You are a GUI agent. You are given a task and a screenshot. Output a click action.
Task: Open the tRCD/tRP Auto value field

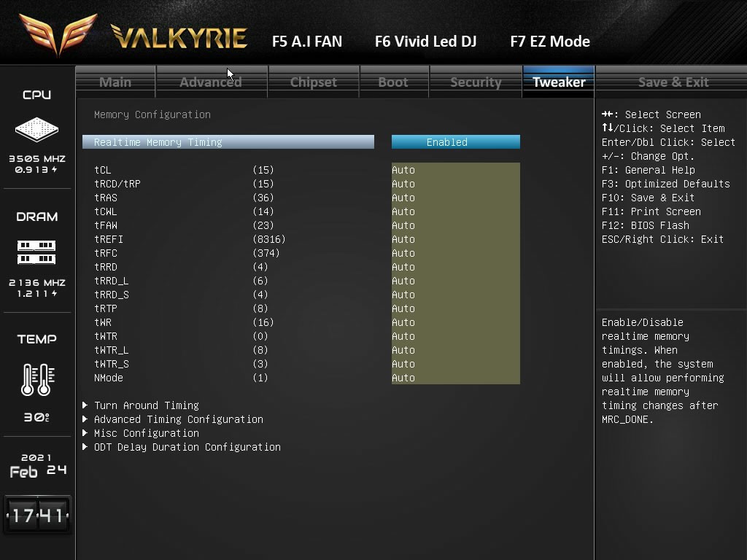pos(456,184)
